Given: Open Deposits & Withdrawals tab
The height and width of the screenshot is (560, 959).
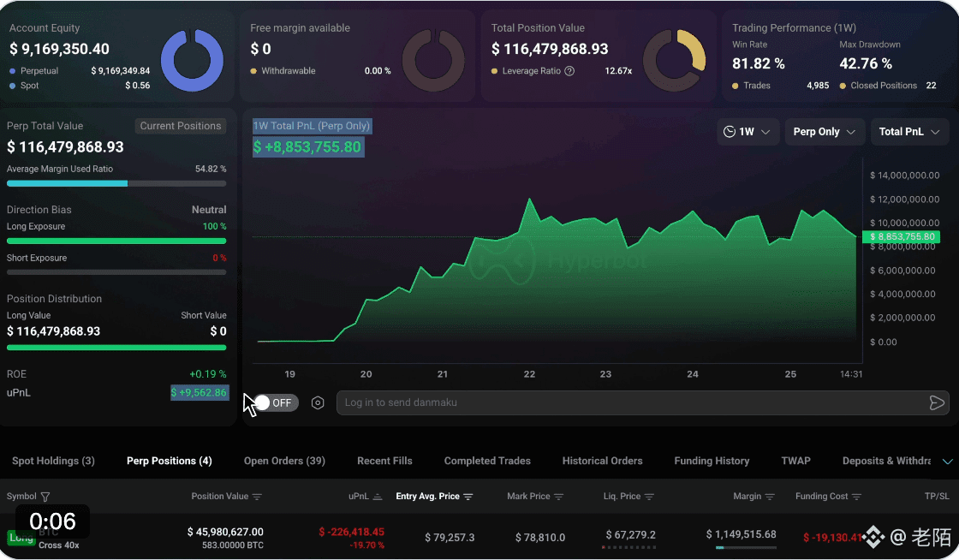Looking at the screenshot, I should (x=886, y=461).
